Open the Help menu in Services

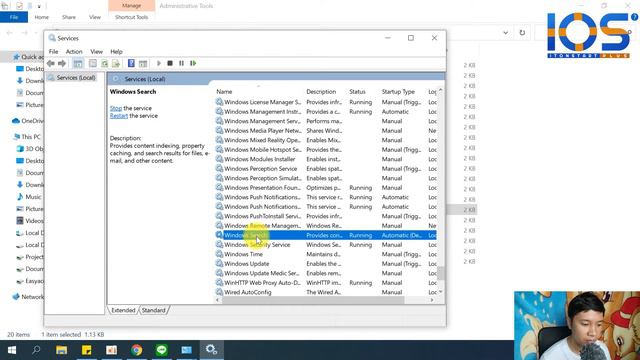coord(116,51)
